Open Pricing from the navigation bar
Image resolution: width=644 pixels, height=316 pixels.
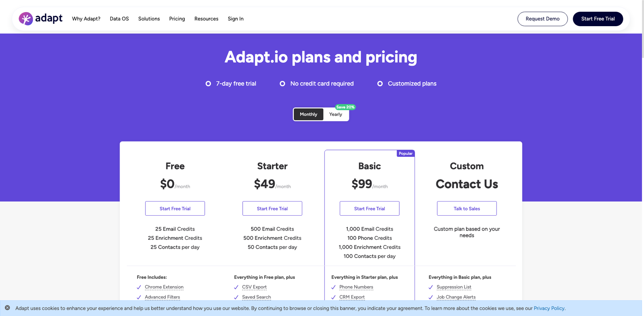(x=177, y=19)
